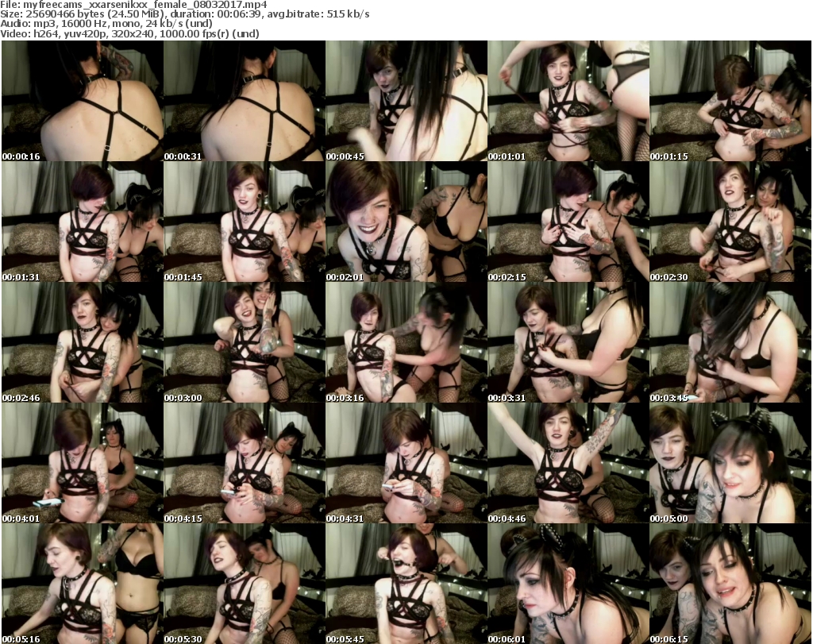The width and height of the screenshot is (813, 644).
Task: Select the frame stamped 00:02:15
Action: (x=568, y=222)
